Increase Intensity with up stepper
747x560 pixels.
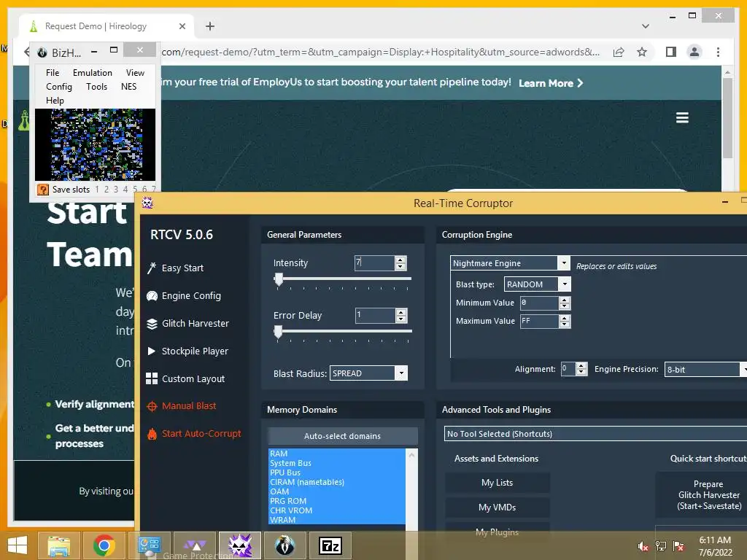[x=400, y=260]
